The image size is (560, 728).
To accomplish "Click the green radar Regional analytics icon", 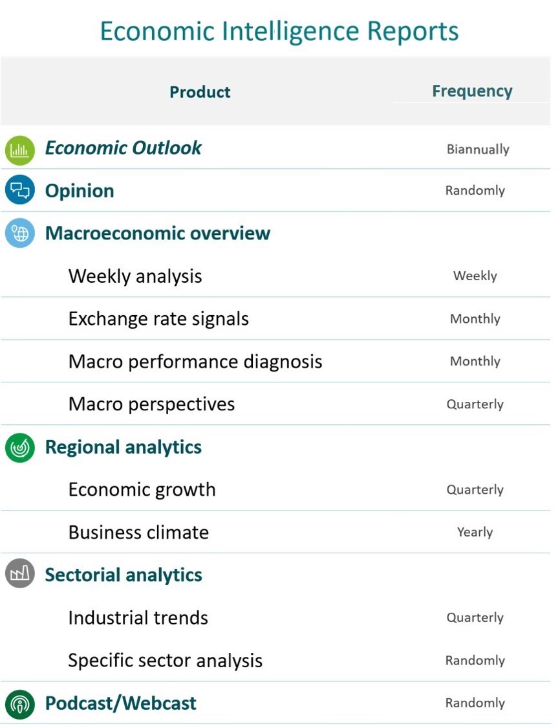I will click(20, 448).
